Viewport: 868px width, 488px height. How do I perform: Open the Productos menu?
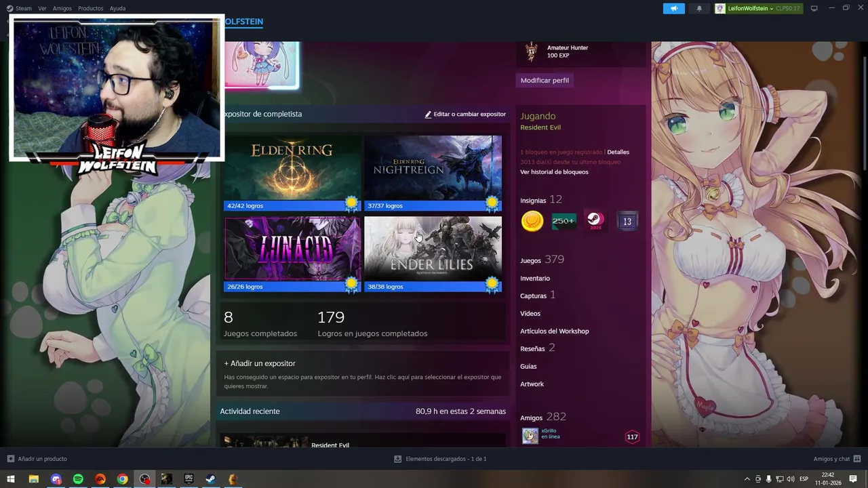coord(90,8)
